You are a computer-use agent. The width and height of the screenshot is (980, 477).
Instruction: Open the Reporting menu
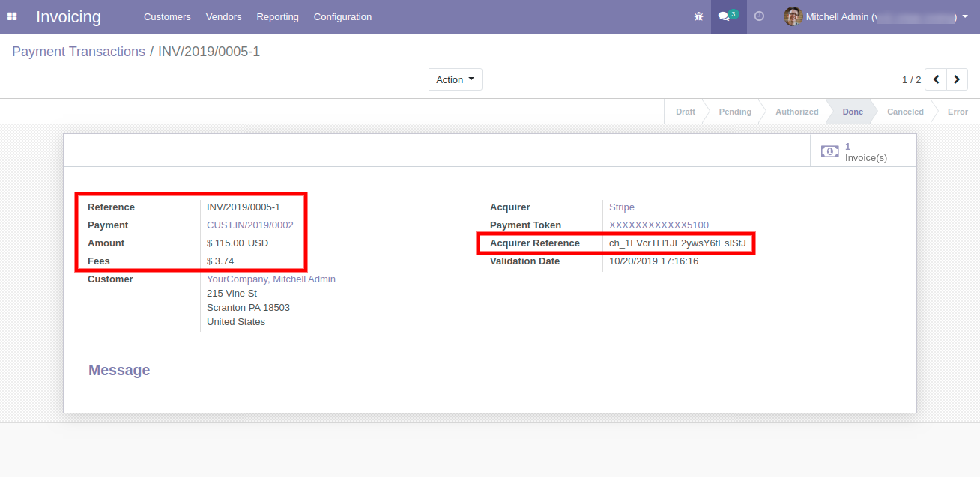pyautogui.click(x=277, y=16)
